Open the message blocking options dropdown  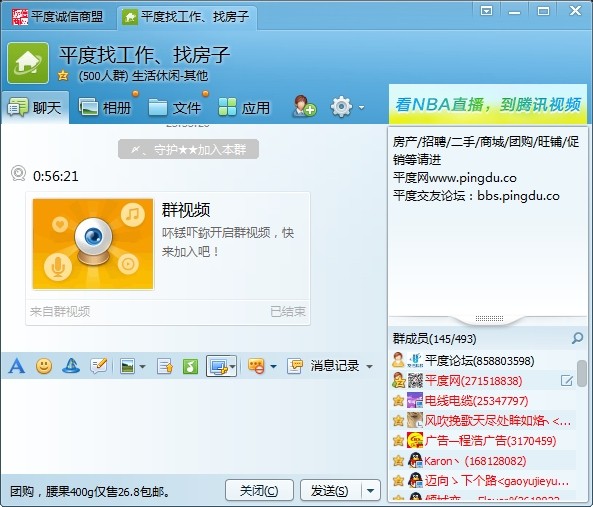click(x=273, y=366)
